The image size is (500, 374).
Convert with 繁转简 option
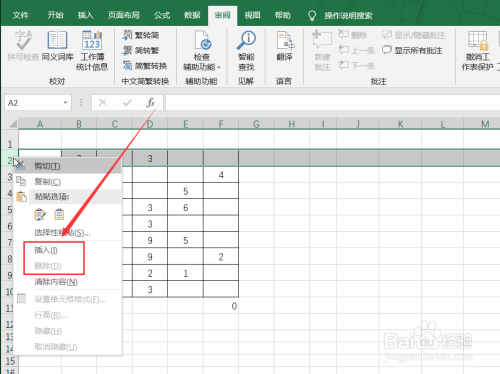coord(141,35)
